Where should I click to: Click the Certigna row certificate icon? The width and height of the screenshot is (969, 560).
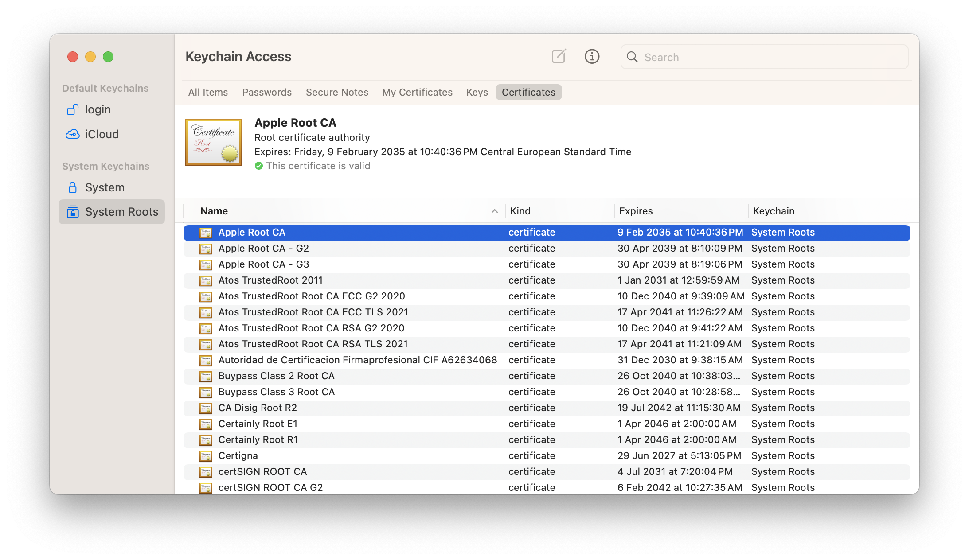point(205,456)
